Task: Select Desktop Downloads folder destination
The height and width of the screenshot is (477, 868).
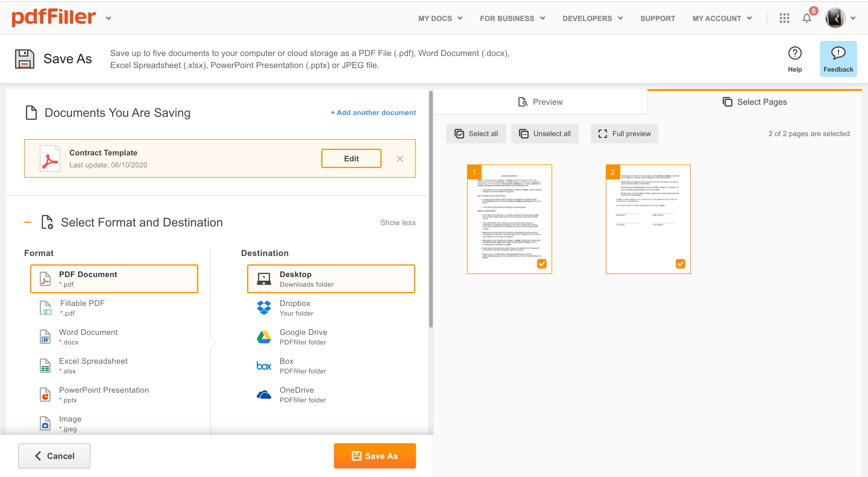Action: click(331, 279)
